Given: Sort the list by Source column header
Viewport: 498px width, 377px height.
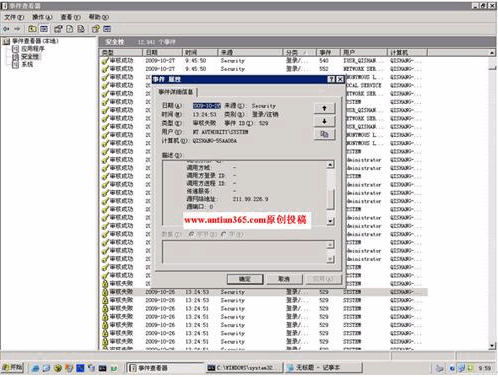Looking at the screenshot, I should [251, 52].
